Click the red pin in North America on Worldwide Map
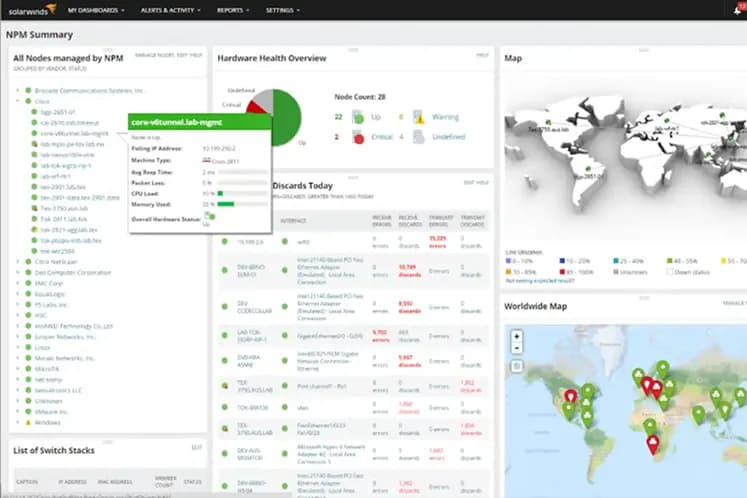Screen dimensions: 747x498 click(570, 396)
